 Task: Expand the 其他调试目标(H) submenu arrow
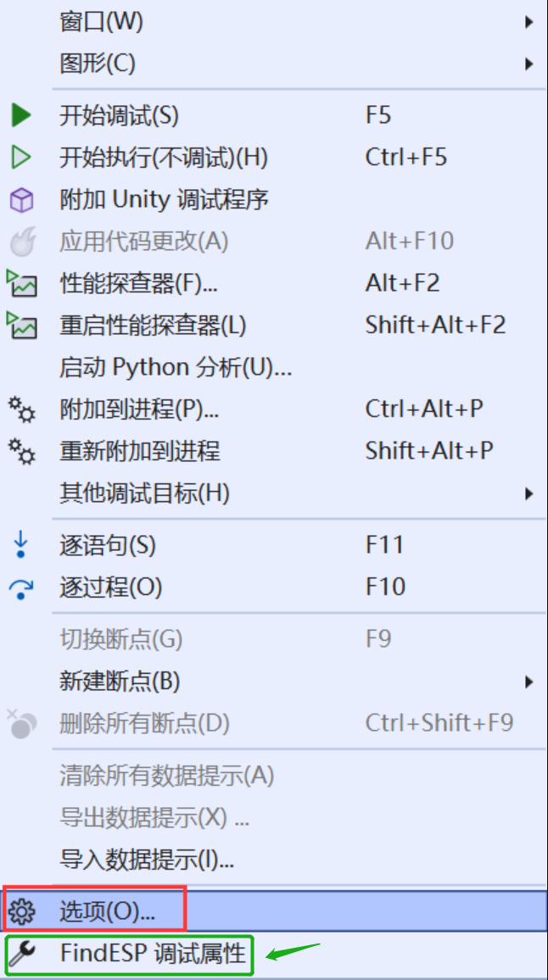(529, 493)
